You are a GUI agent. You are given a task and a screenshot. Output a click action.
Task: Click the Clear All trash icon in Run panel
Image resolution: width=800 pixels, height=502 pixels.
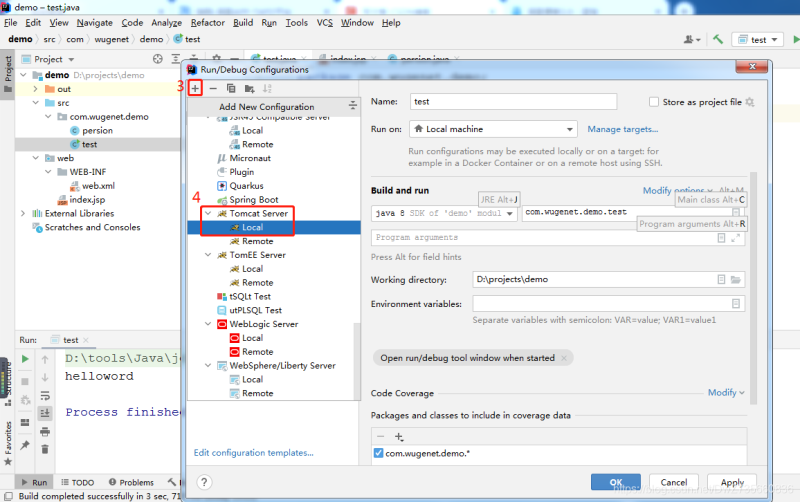[x=45, y=449]
